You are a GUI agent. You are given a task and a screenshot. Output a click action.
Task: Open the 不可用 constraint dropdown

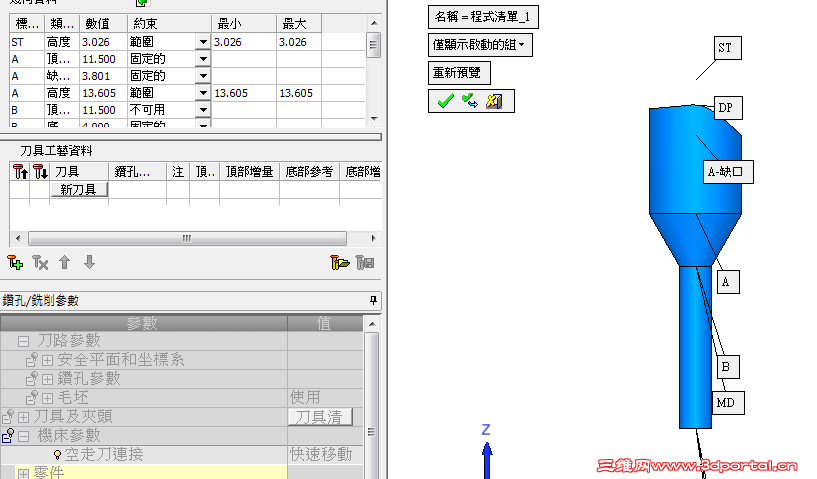click(203, 110)
